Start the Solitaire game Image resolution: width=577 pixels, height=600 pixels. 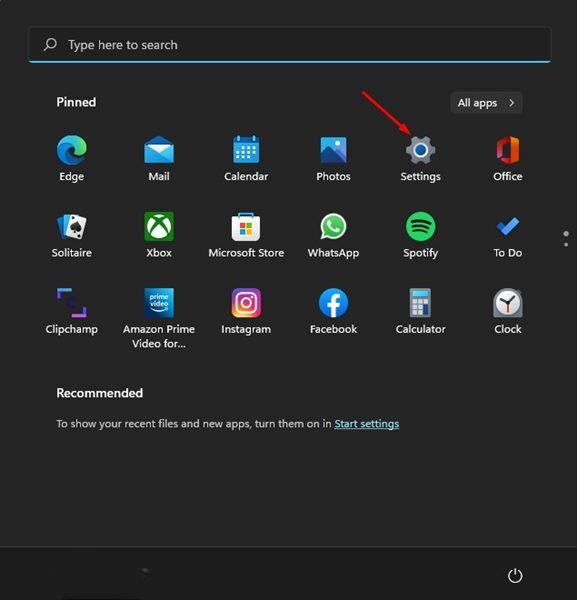tap(72, 235)
